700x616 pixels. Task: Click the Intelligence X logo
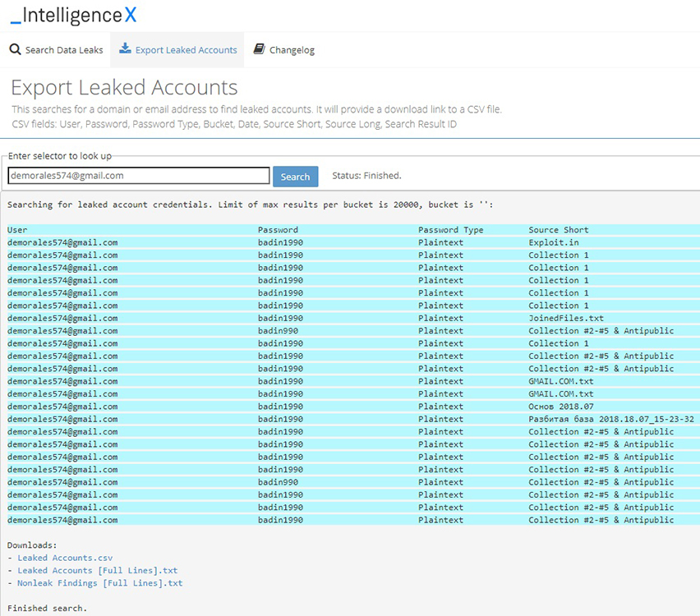coord(73,15)
